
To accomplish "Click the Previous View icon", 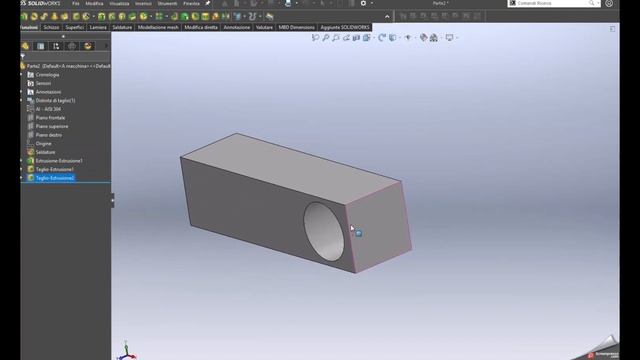I will tap(336, 38).
